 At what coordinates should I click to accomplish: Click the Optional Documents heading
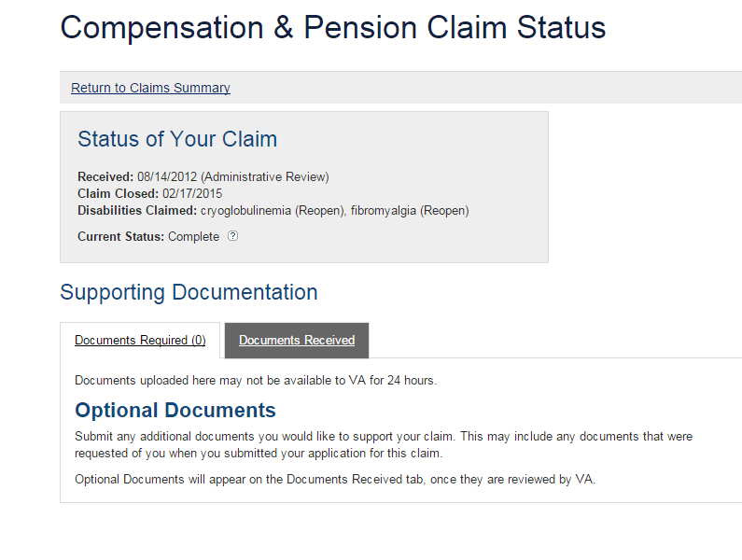175,411
